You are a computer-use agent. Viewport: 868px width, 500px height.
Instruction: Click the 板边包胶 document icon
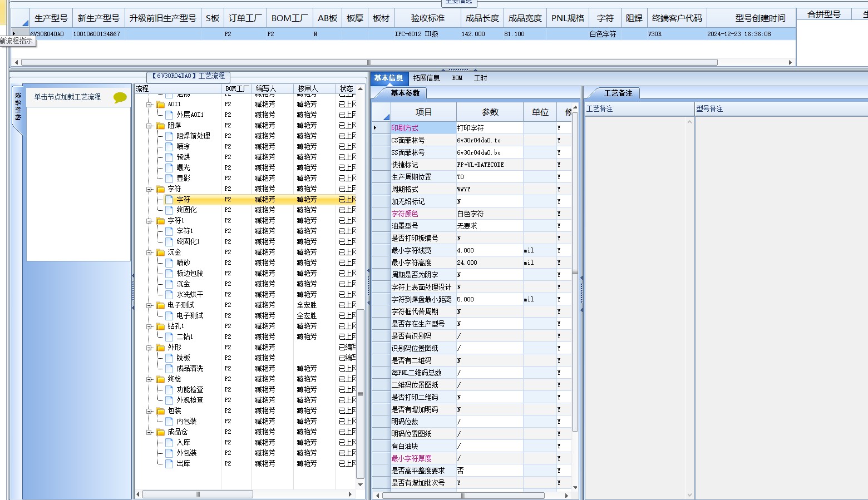(169, 274)
